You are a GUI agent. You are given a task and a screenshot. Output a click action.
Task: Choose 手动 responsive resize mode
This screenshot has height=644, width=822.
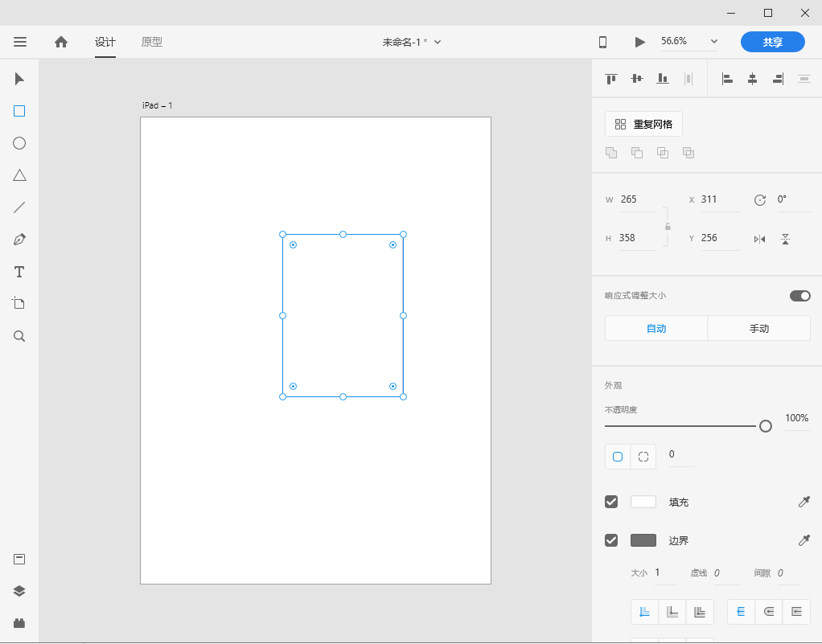tap(759, 329)
